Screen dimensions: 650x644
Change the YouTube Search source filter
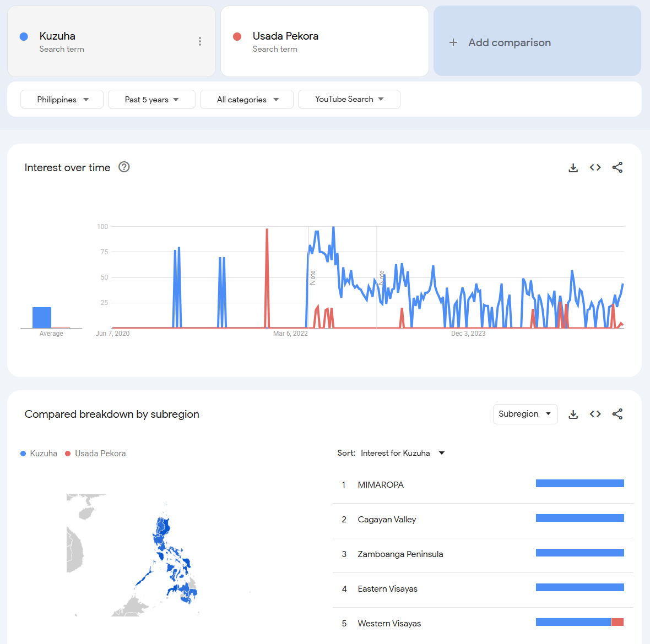click(349, 100)
